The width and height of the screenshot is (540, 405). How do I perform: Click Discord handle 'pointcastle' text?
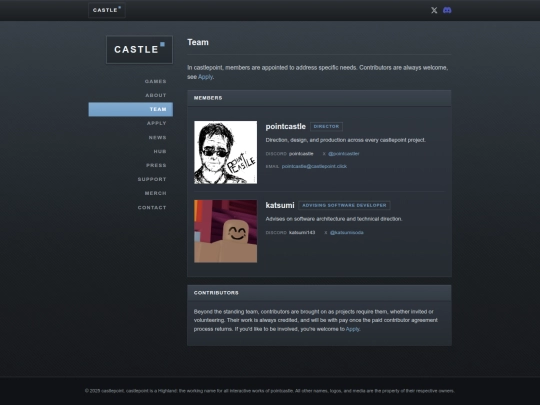[301, 154]
